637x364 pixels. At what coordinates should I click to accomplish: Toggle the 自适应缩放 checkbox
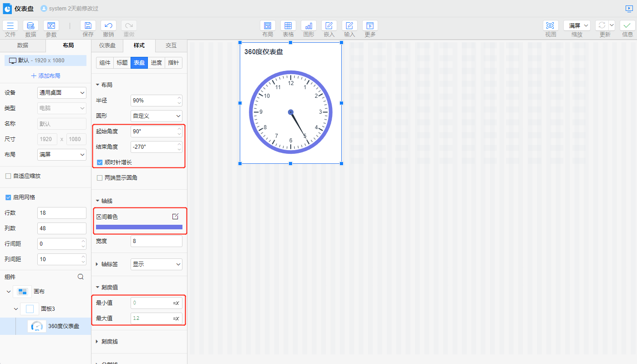[8, 176]
